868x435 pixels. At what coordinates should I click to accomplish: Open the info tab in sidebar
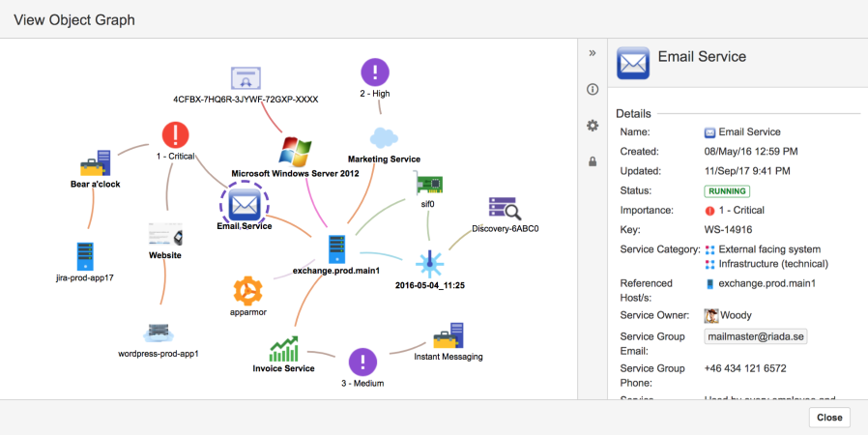coord(593,89)
